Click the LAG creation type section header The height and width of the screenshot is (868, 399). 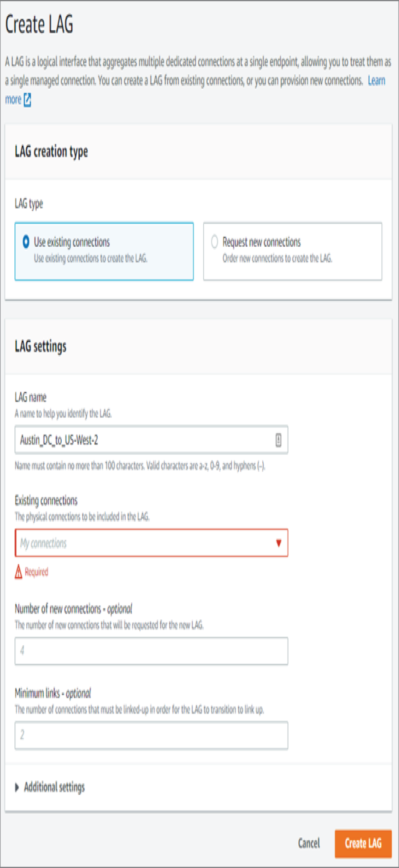coord(51,152)
